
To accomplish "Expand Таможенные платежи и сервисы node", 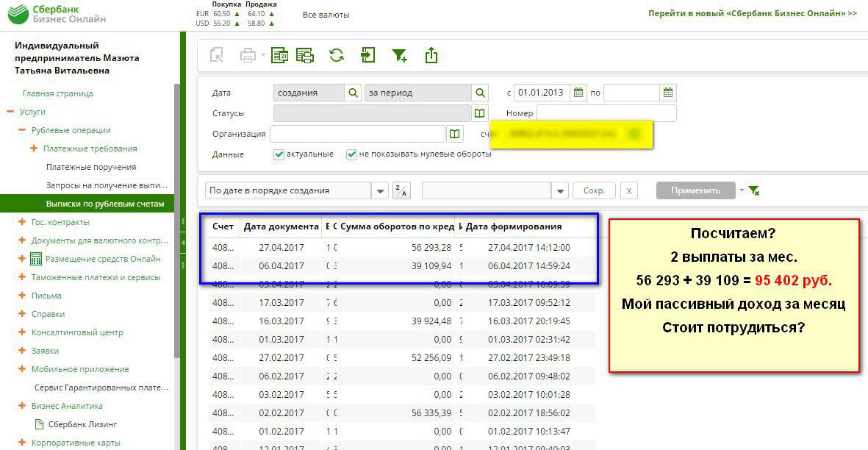I will tap(21, 276).
